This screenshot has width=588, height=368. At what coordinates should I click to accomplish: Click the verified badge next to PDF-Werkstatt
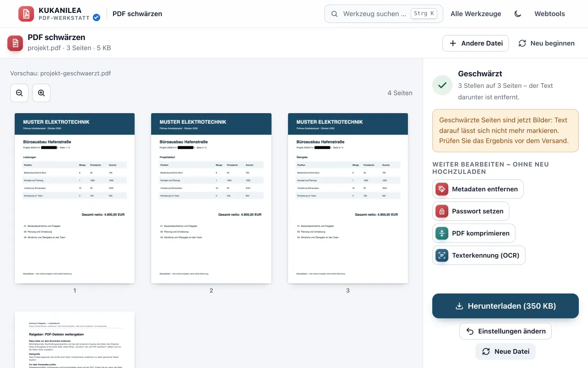point(96,17)
